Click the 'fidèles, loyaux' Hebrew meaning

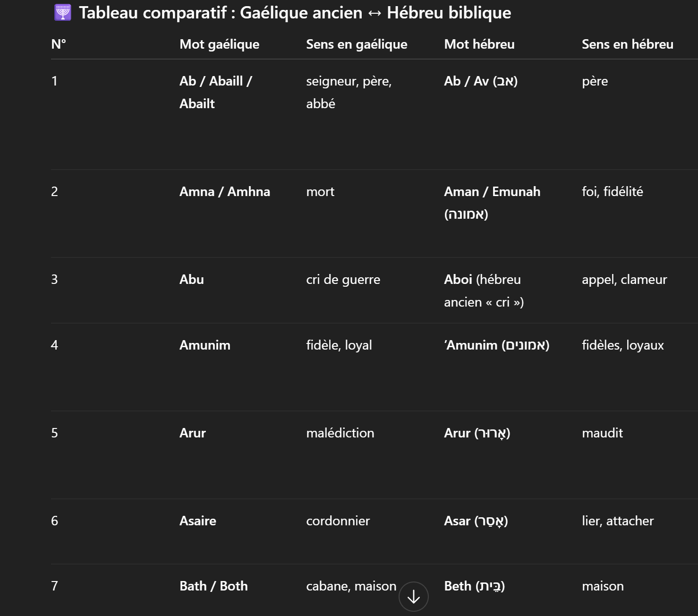pos(622,345)
